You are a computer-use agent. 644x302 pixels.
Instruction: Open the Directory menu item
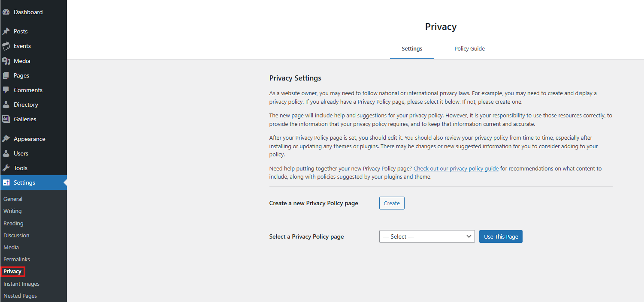(26, 105)
